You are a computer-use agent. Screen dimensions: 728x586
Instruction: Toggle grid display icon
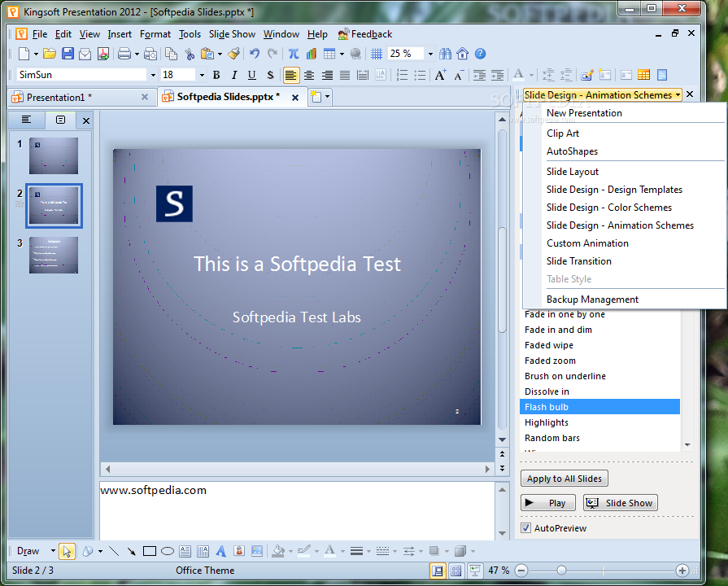click(377, 54)
